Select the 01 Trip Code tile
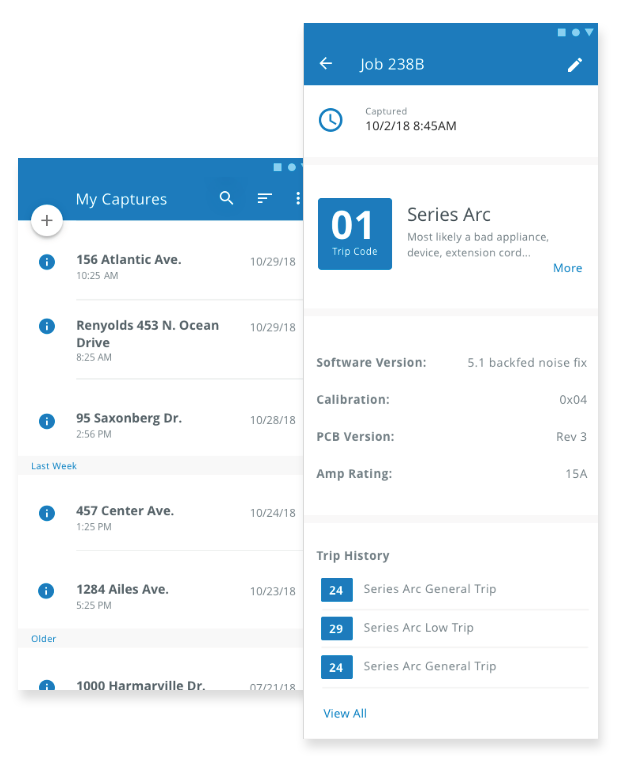Viewport: 618px width, 761px height. pos(355,234)
